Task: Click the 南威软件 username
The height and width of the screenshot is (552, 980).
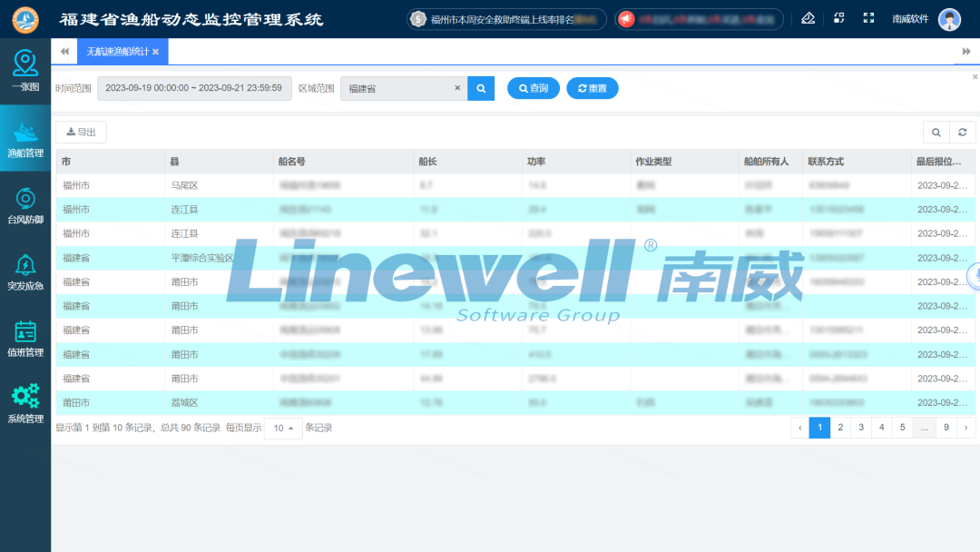Action: click(910, 19)
